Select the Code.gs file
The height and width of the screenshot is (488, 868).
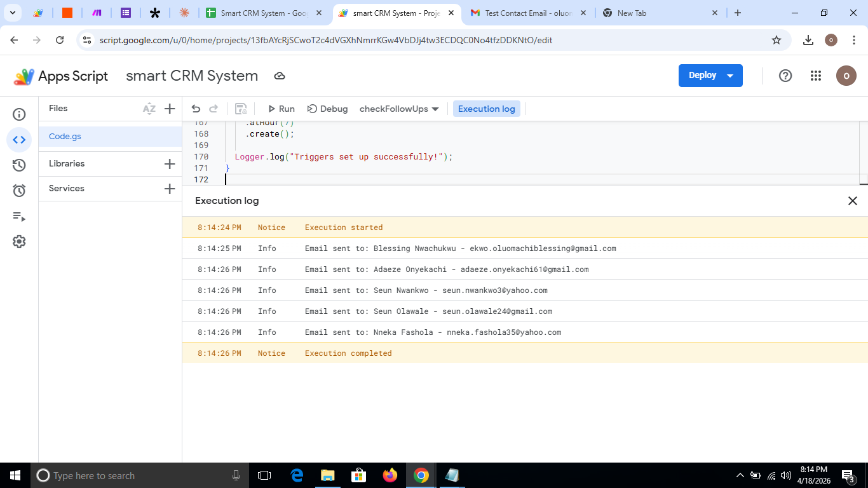[x=65, y=137]
